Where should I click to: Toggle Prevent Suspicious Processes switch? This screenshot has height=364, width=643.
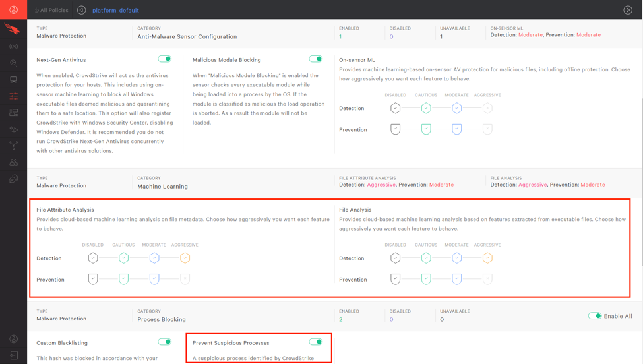(316, 342)
